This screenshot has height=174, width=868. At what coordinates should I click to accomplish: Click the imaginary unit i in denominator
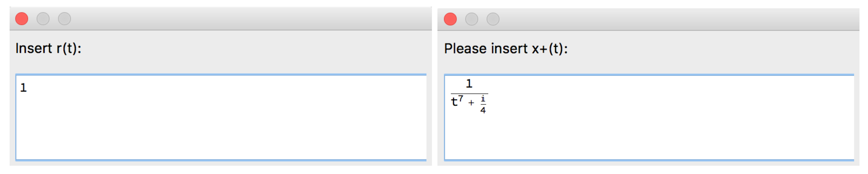tap(483, 99)
